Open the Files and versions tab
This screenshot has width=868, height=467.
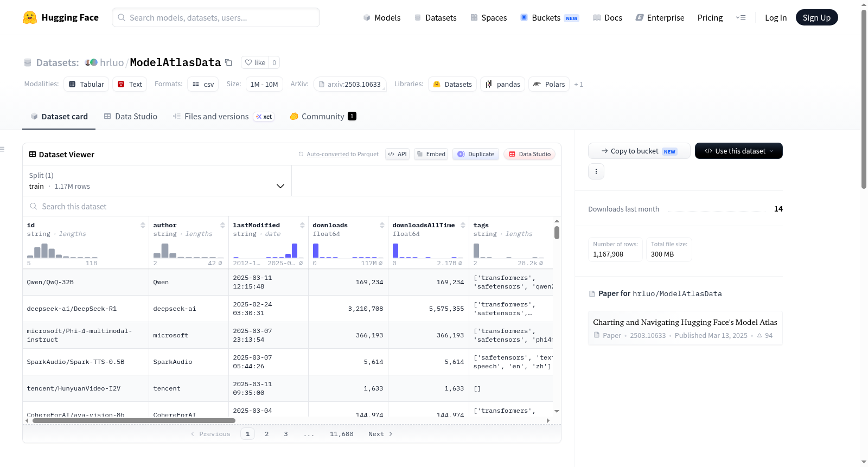point(224,117)
